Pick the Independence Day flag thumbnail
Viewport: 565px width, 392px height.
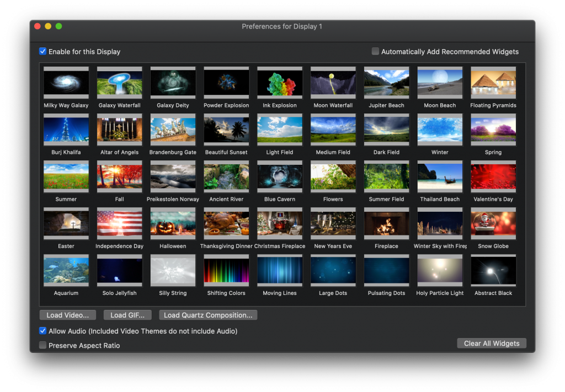tap(119, 223)
